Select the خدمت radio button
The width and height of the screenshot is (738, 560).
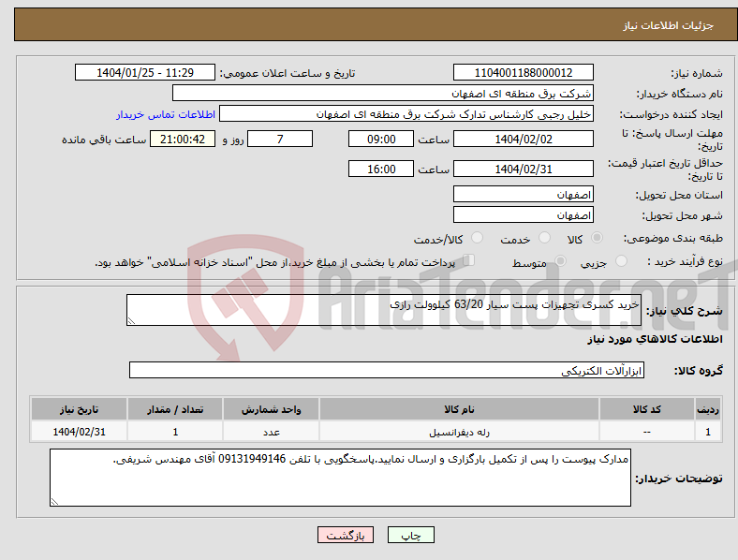pos(544,238)
